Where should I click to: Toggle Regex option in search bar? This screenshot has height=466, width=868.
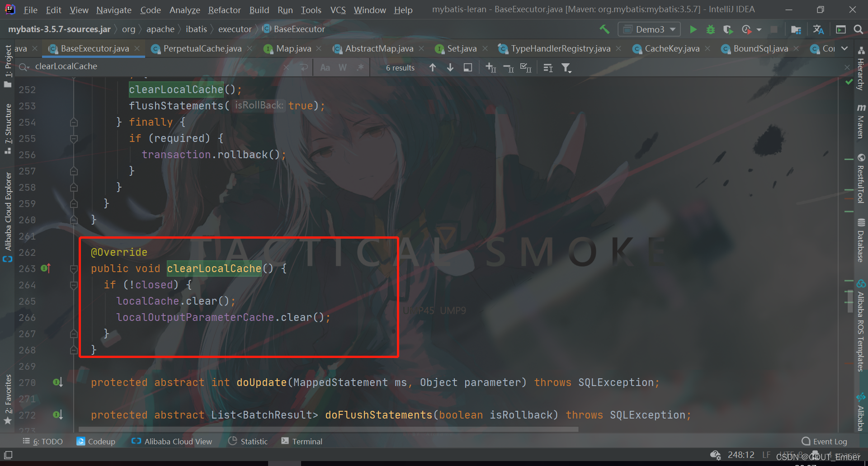click(360, 67)
